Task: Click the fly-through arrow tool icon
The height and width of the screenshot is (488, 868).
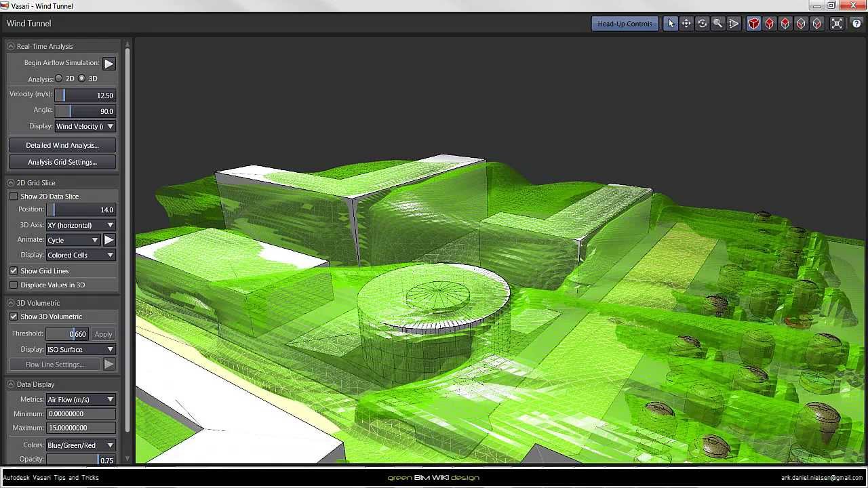Action: click(733, 24)
